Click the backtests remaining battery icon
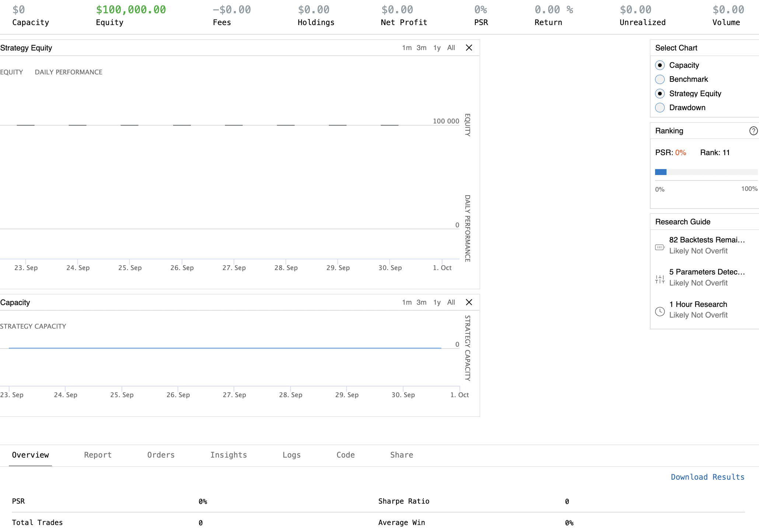The height and width of the screenshot is (532, 759). pyautogui.click(x=660, y=247)
